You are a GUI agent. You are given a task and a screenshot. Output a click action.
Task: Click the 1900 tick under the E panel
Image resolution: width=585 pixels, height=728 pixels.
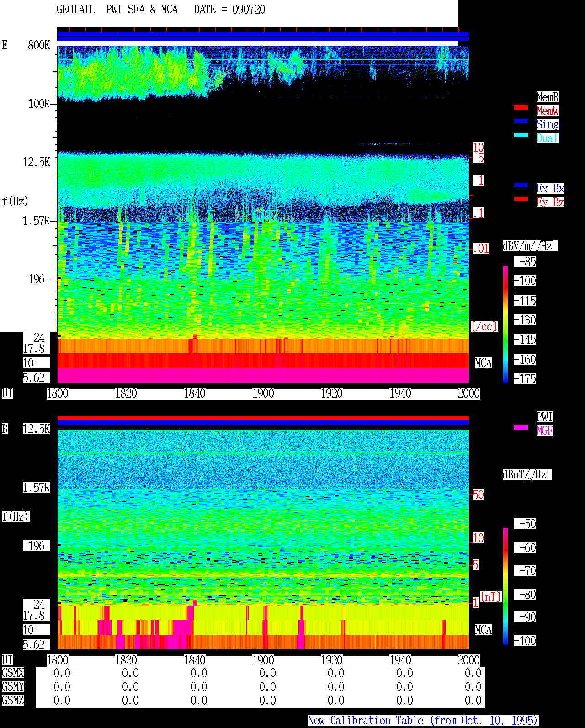pyautogui.click(x=263, y=393)
